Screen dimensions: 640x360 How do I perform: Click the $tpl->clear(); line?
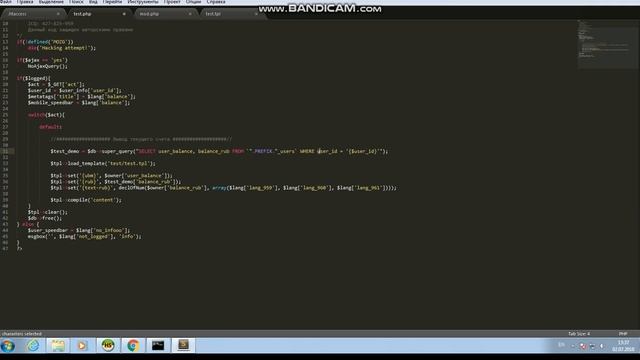47,212
